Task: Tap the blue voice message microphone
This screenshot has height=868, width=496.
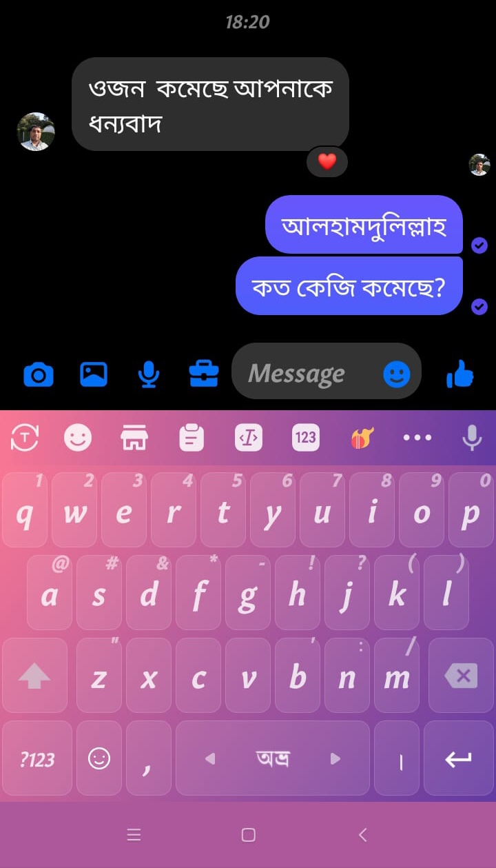Action: (x=149, y=374)
